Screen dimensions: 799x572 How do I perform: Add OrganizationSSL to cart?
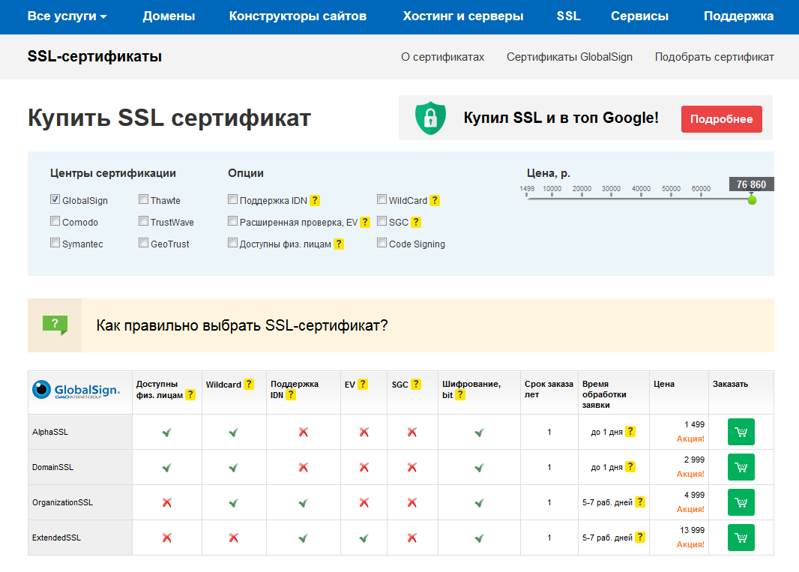tap(741, 502)
